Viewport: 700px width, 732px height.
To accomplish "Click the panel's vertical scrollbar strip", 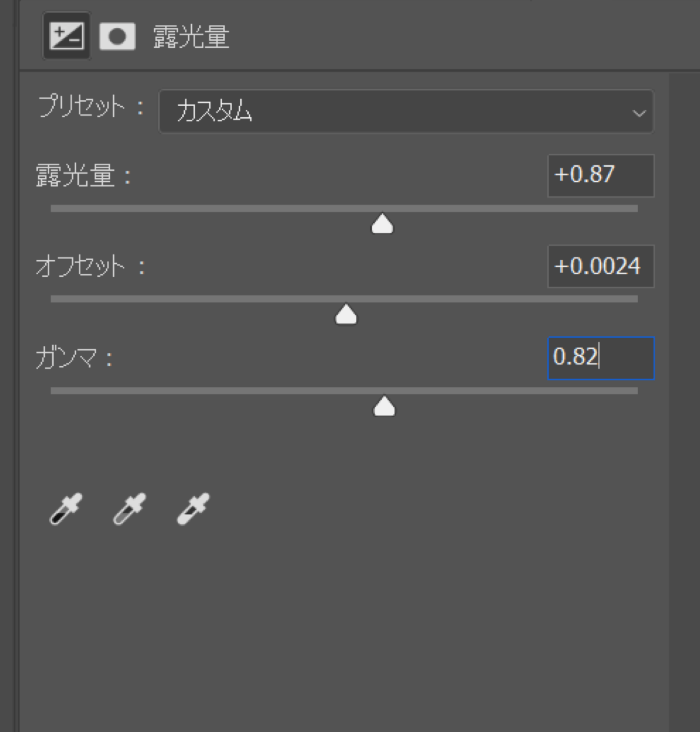I will click(684, 402).
